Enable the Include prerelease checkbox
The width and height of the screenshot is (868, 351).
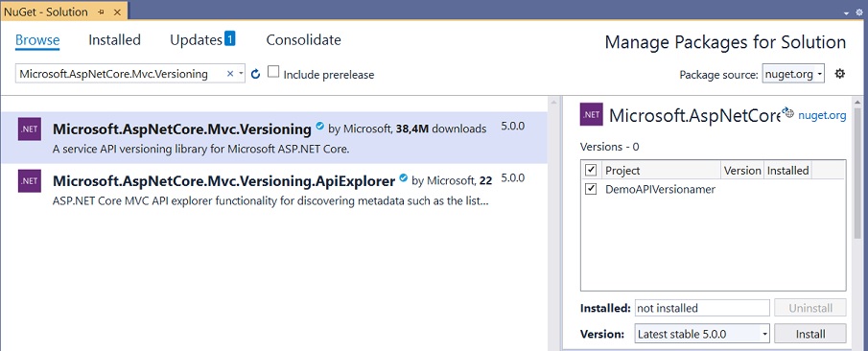click(x=273, y=72)
